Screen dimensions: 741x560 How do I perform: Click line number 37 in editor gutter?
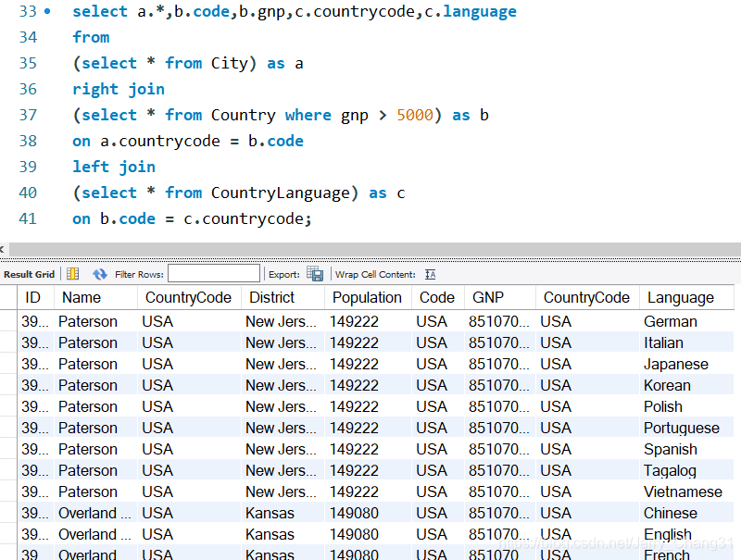(28, 115)
